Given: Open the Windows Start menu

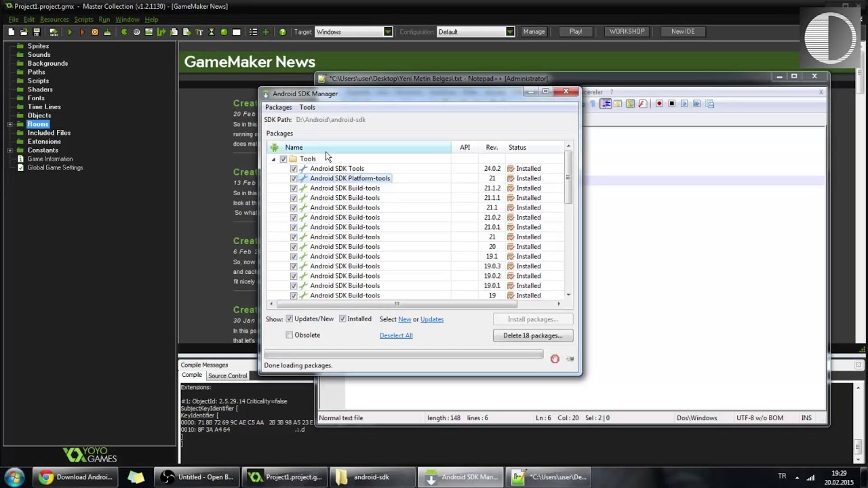Looking at the screenshot, I should [x=14, y=477].
